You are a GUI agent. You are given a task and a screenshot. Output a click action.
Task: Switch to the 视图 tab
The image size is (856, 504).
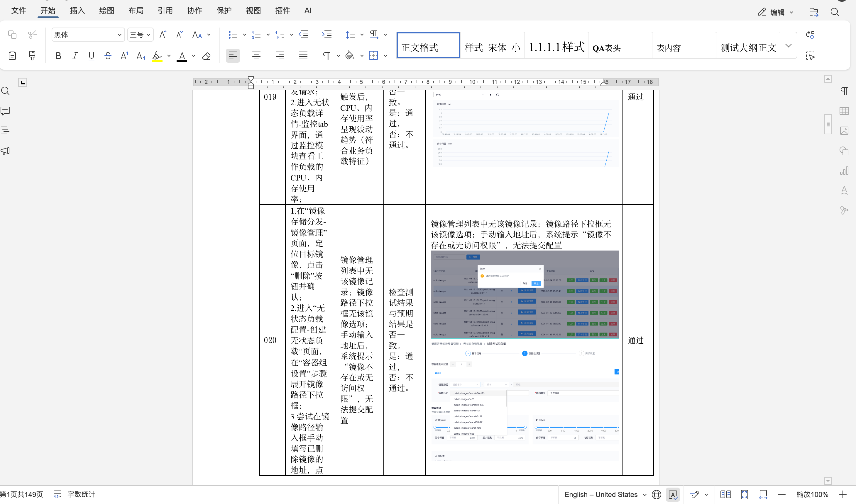click(x=253, y=11)
